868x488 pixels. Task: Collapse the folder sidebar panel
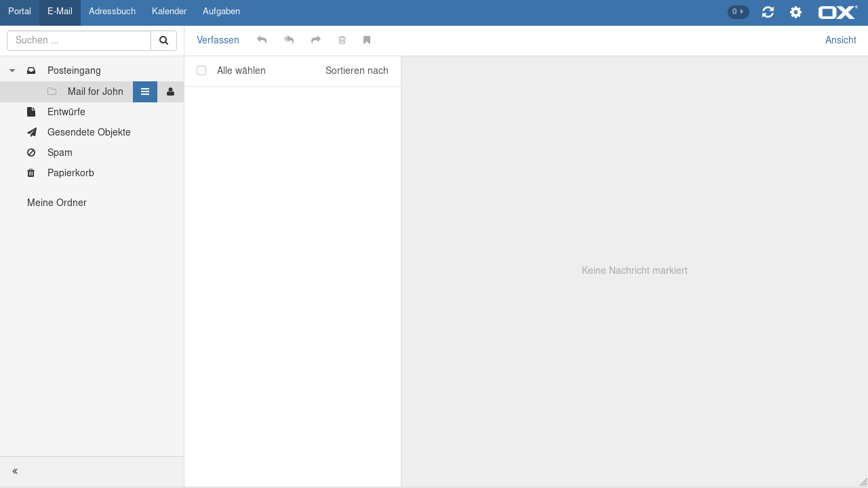(15, 472)
